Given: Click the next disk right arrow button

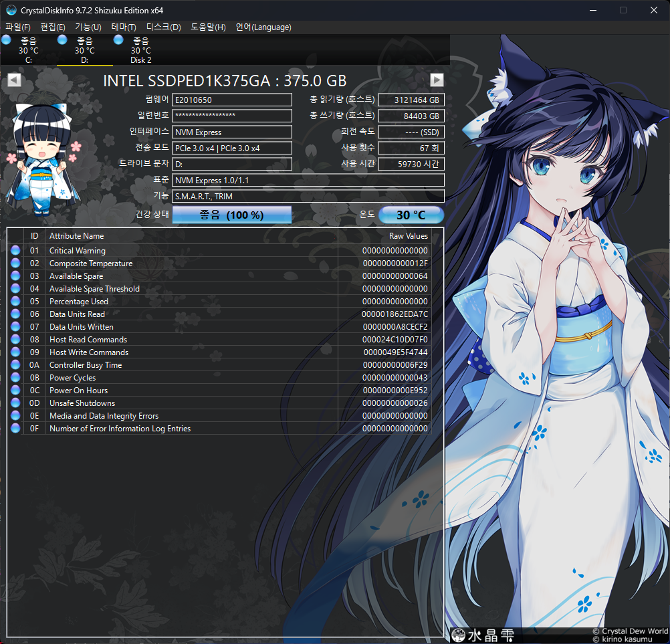Looking at the screenshot, I should [437, 80].
